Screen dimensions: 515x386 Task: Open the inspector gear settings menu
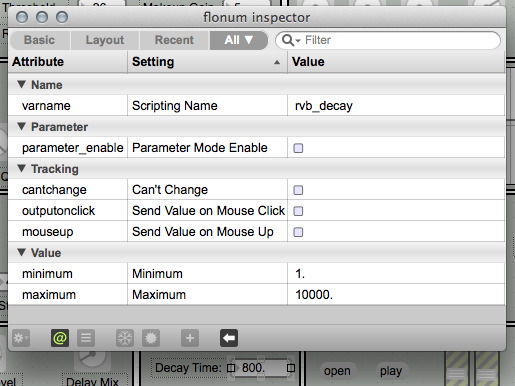coord(21,338)
